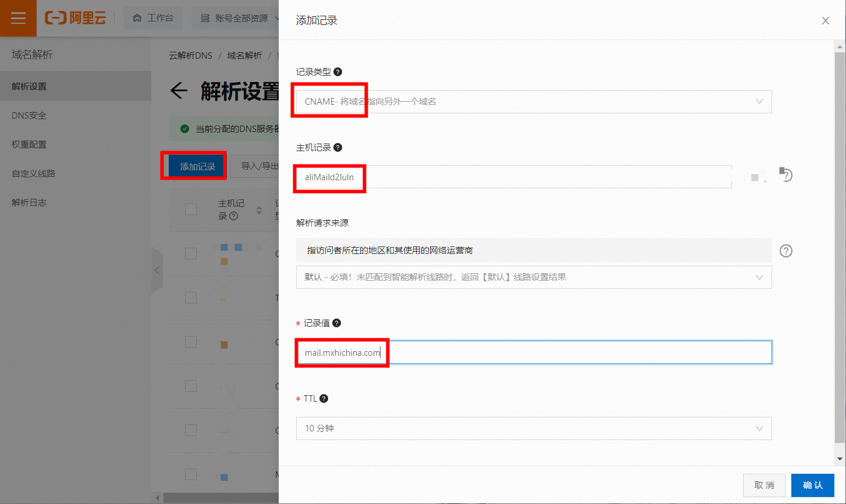Check the first record row checkbox
The image size is (846, 504).
coord(191,254)
